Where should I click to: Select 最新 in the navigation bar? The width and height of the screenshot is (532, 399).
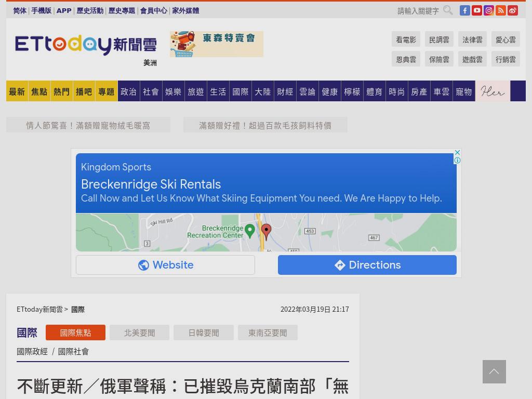(17, 91)
